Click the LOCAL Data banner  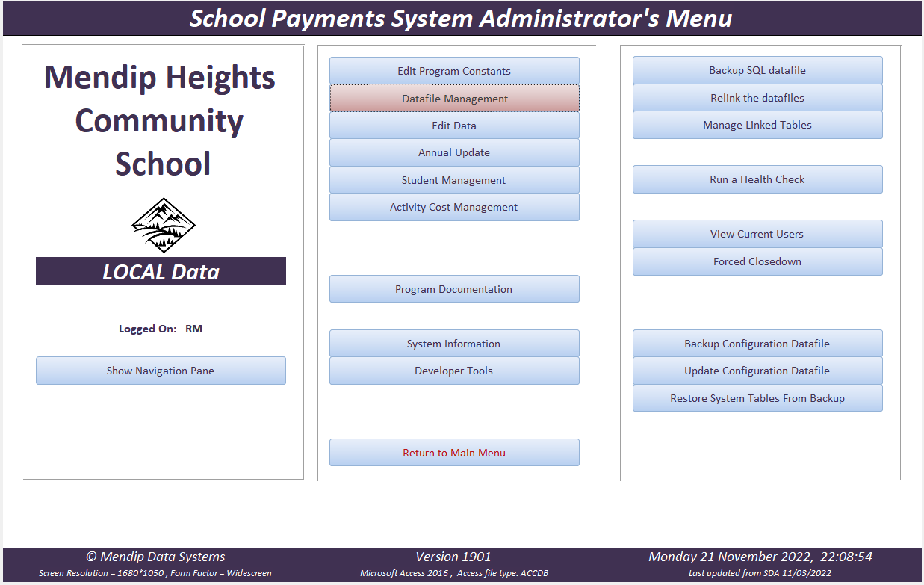161,271
